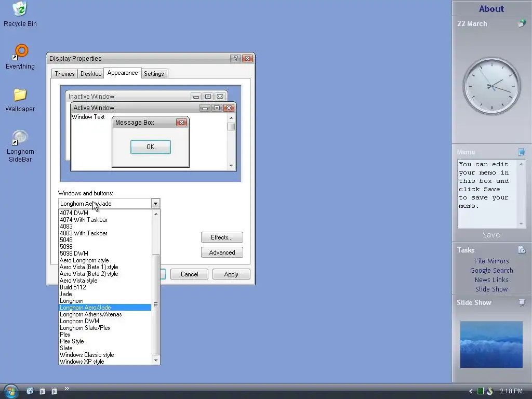This screenshot has height=399, width=532.
Task: Click the Memo panel note icon
Action: (x=522, y=152)
